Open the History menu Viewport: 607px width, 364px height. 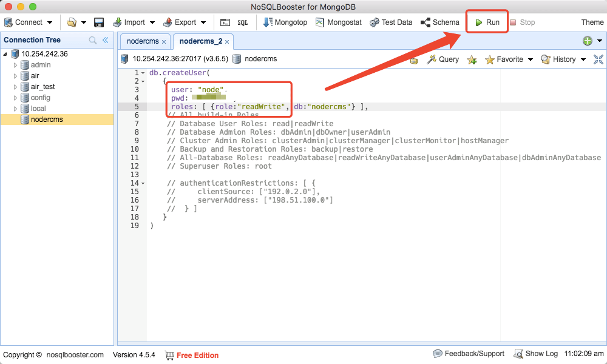point(558,59)
